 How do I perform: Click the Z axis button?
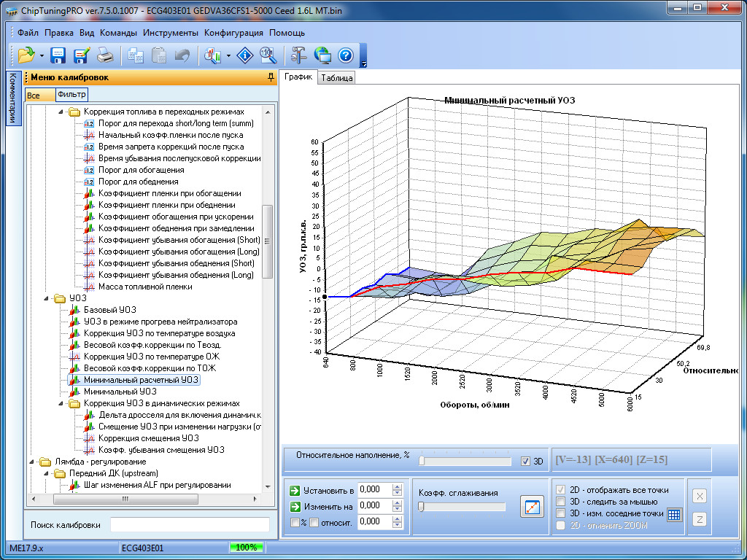[699, 519]
